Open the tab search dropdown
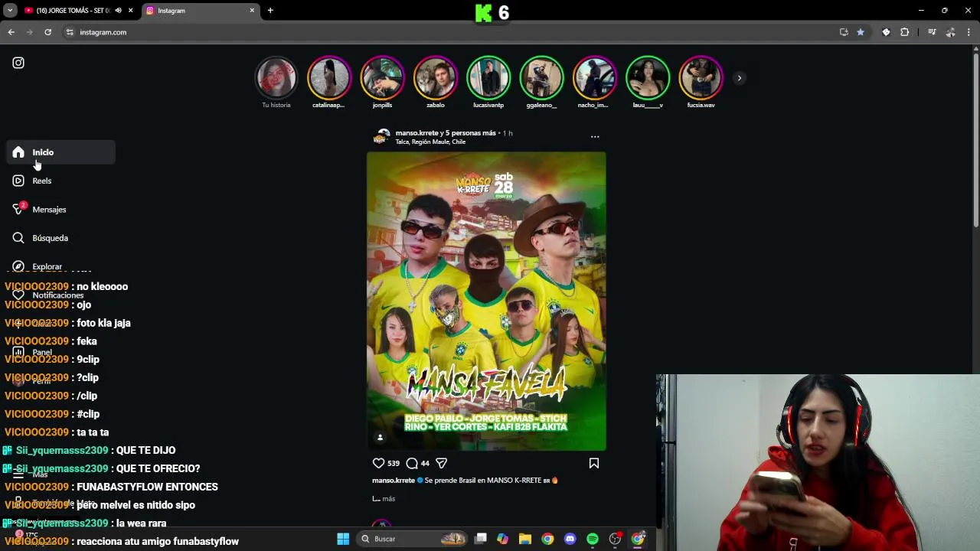 (x=10, y=11)
